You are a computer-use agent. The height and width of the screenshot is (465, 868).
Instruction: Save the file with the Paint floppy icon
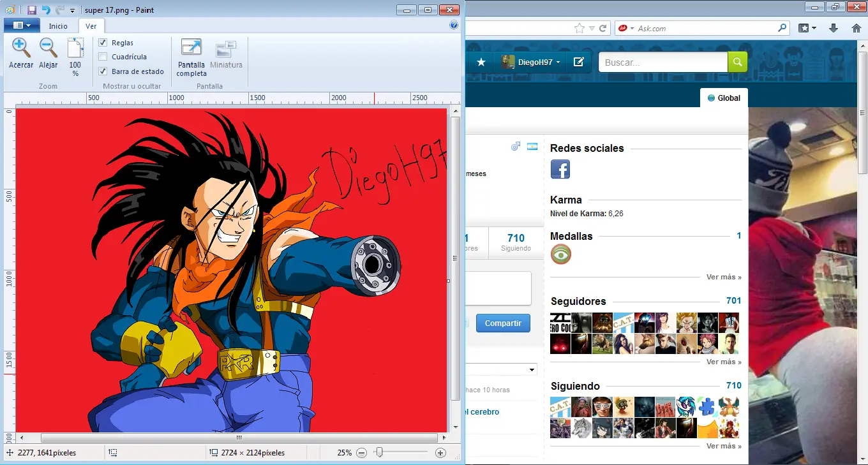[31, 10]
